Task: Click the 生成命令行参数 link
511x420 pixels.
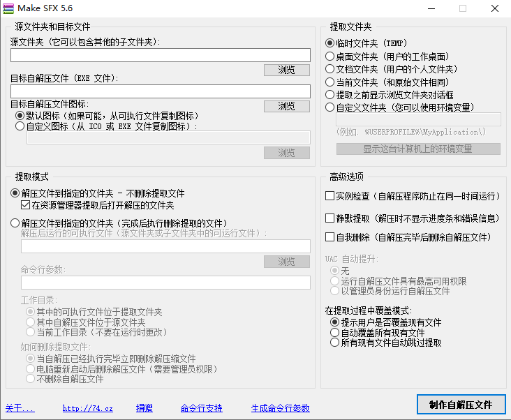Action: tap(280, 408)
